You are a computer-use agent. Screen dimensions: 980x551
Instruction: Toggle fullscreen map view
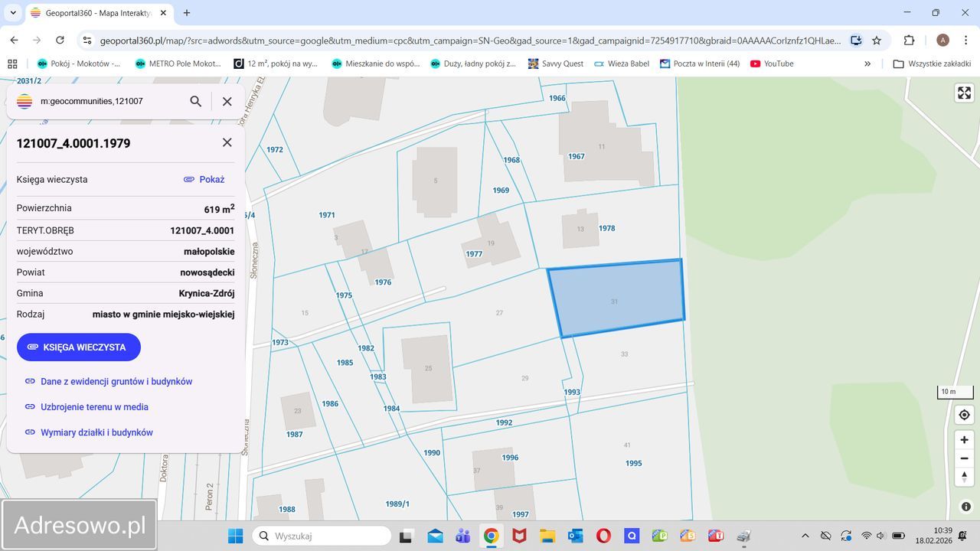point(964,93)
